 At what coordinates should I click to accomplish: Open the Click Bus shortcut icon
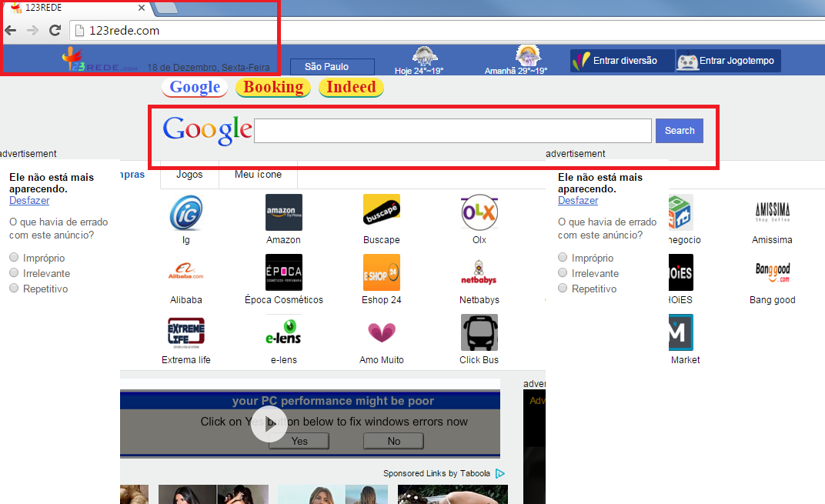[479, 332]
